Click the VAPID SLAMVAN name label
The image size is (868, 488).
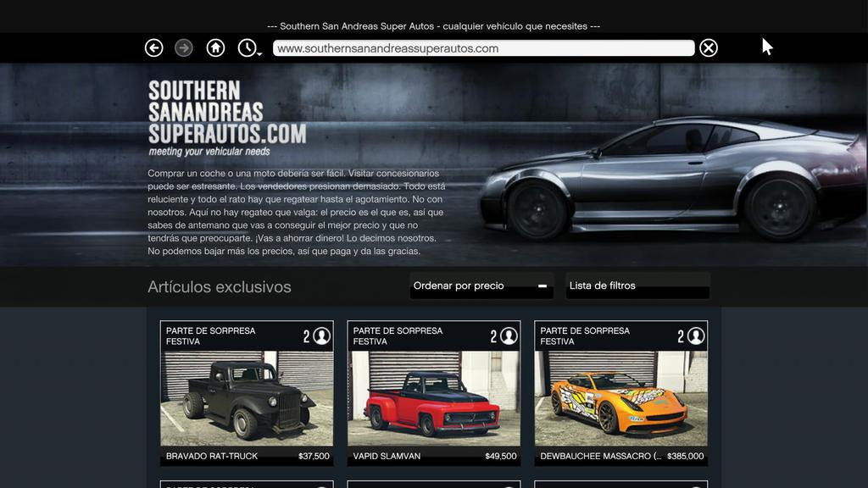pos(387,457)
